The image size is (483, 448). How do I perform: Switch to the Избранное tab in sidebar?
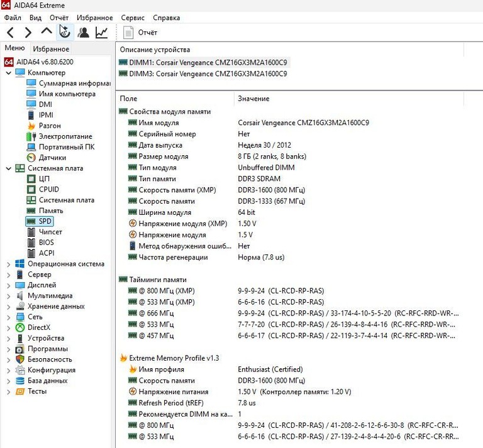point(51,49)
